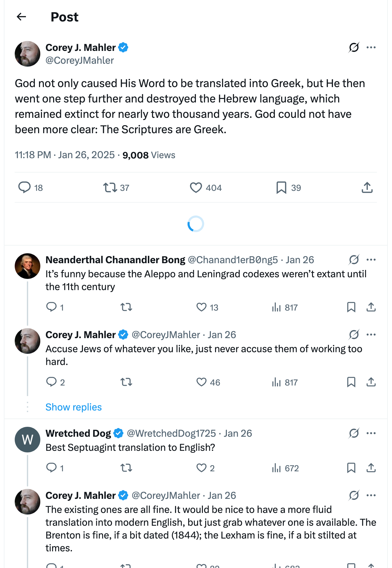
Task: Bookmark the main post with 39 bookmarks
Action: 281,187
